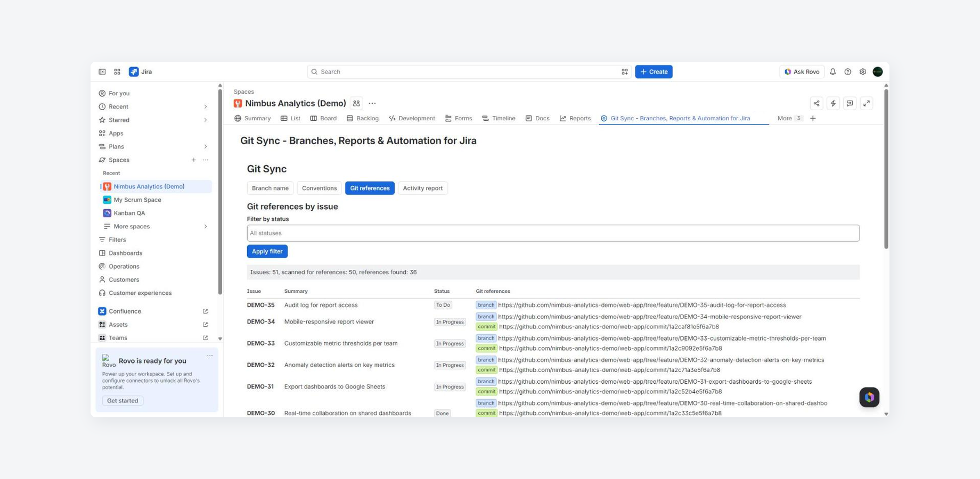Open the feedback comment icon
The image size is (980, 479).
[850, 103]
